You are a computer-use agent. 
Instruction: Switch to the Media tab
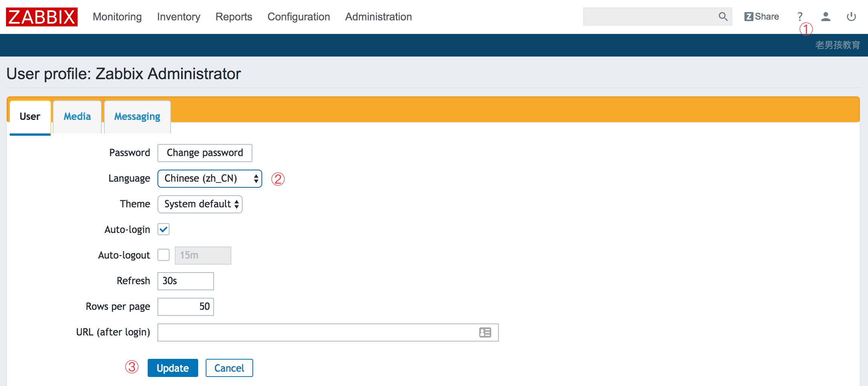click(77, 117)
